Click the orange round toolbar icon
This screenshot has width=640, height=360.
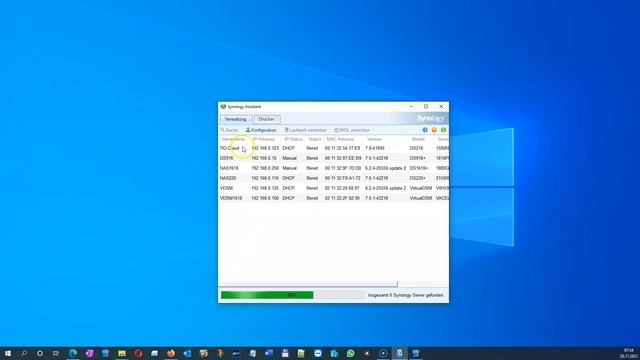coord(434,130)
